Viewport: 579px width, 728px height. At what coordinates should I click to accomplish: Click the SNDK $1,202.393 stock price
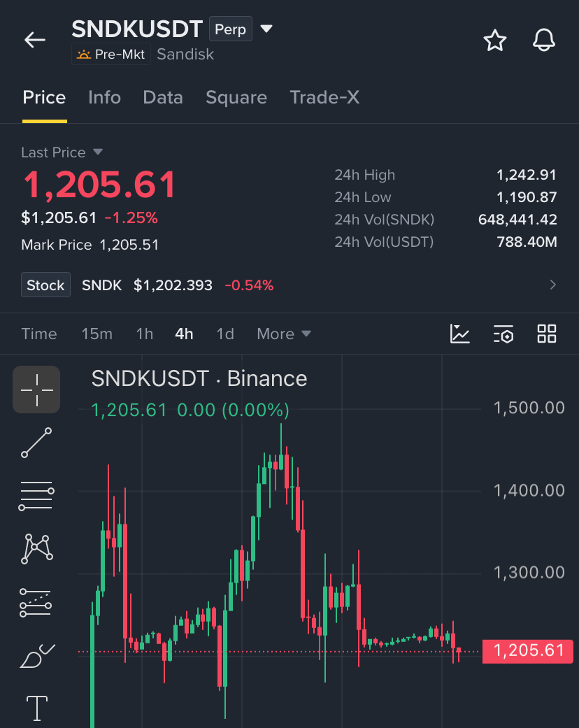[147, 285]
